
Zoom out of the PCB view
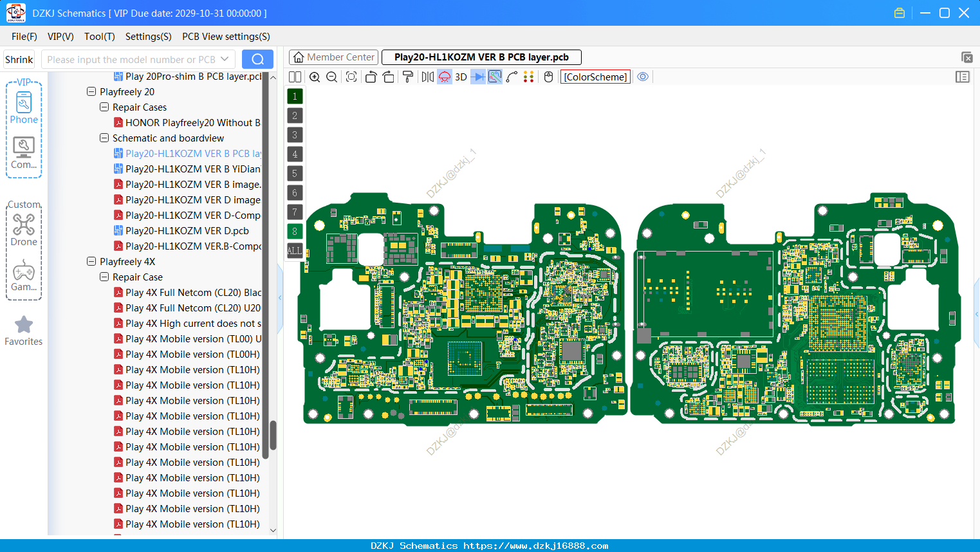pos(332,77)
